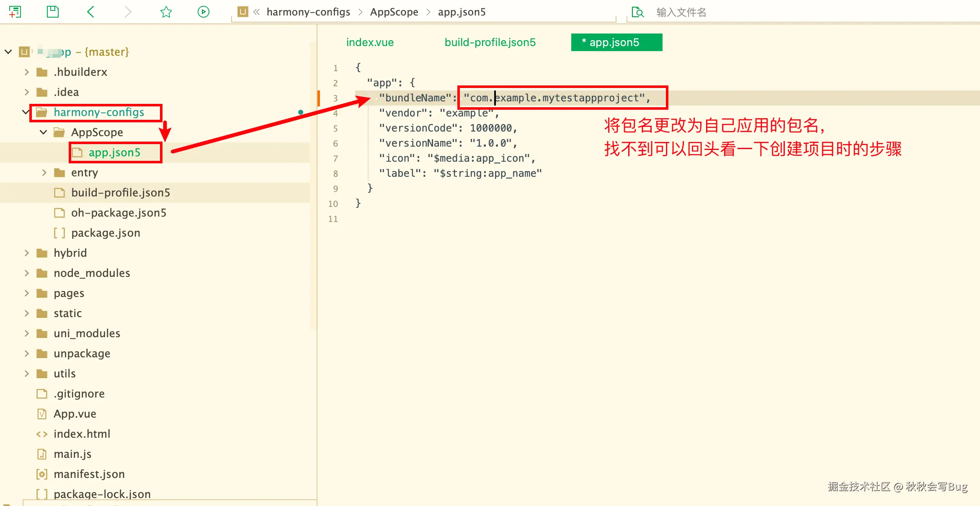The height and width of the screenshot is (506, 980).
Task: Go back with the left arrow icon
Action: coord(90,12)
